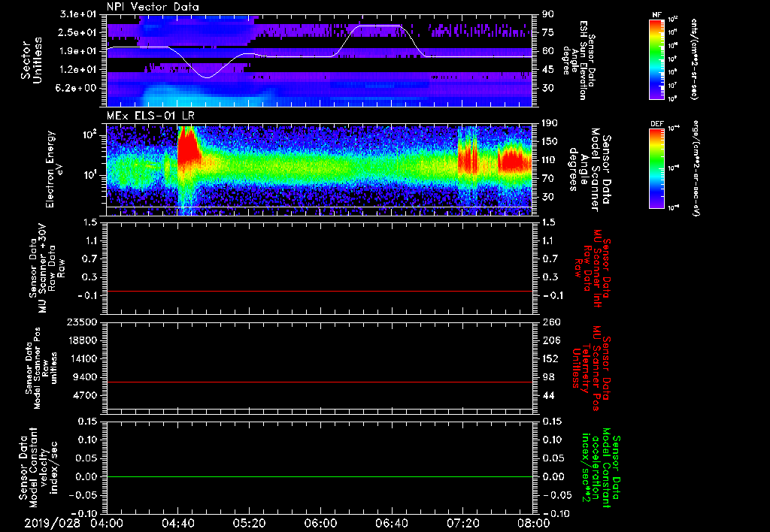Click the 23500 scanner position tick label
This screenshot has width=770, height=532.
[x=81, y=322]
